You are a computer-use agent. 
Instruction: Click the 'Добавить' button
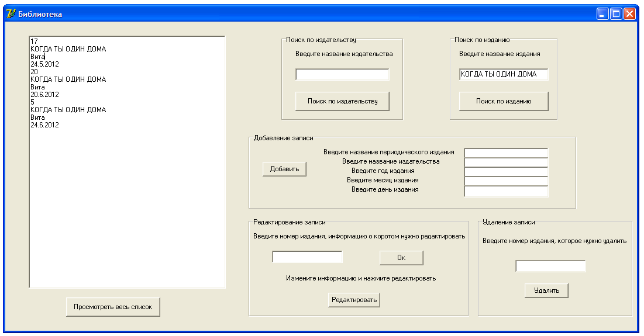click(285, 169)
